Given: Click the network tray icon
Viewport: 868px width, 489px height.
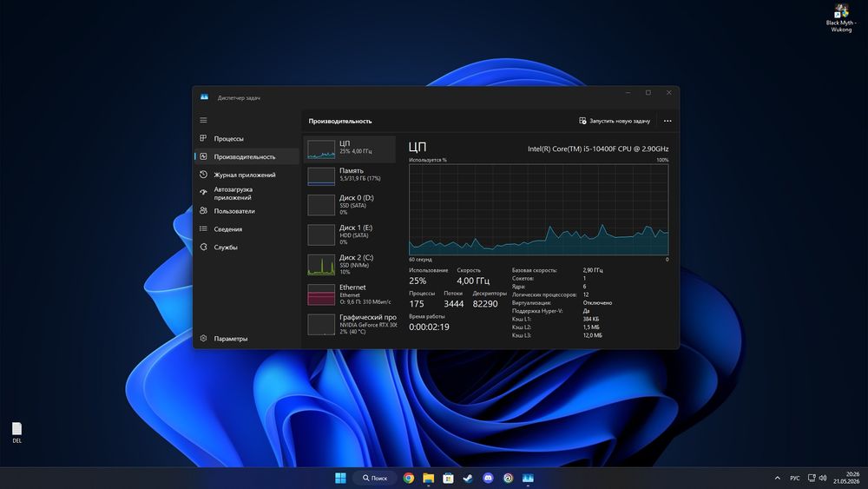Looking at the screenshot, I should [812, 478].
